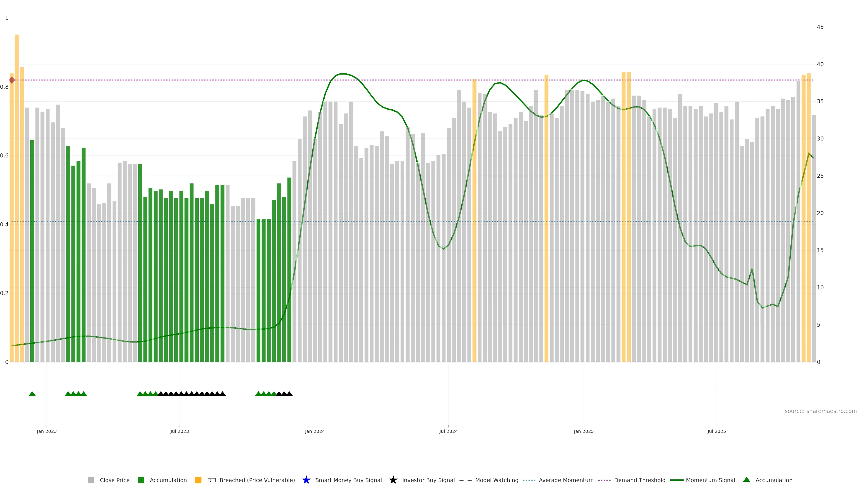Click the green Accumulation triangle legend icon

pos(746,480)
